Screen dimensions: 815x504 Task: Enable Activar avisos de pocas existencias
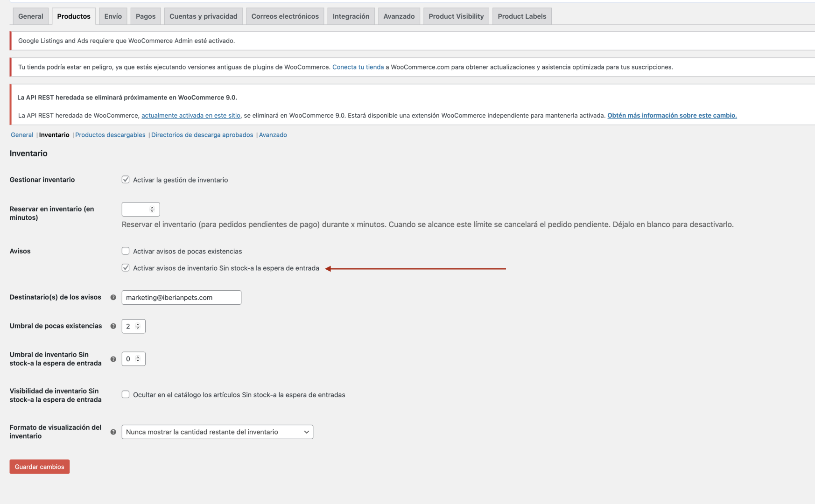tap(126, 251)
